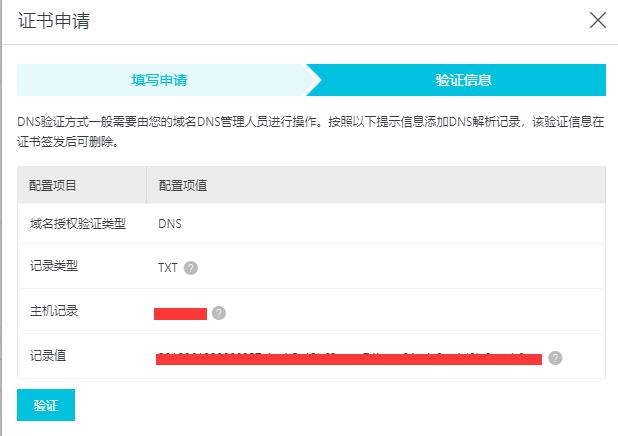The height and width of the screenshot is (436, 618).
Task: Click the 配置项值 column header
Action: pos(182,186)
